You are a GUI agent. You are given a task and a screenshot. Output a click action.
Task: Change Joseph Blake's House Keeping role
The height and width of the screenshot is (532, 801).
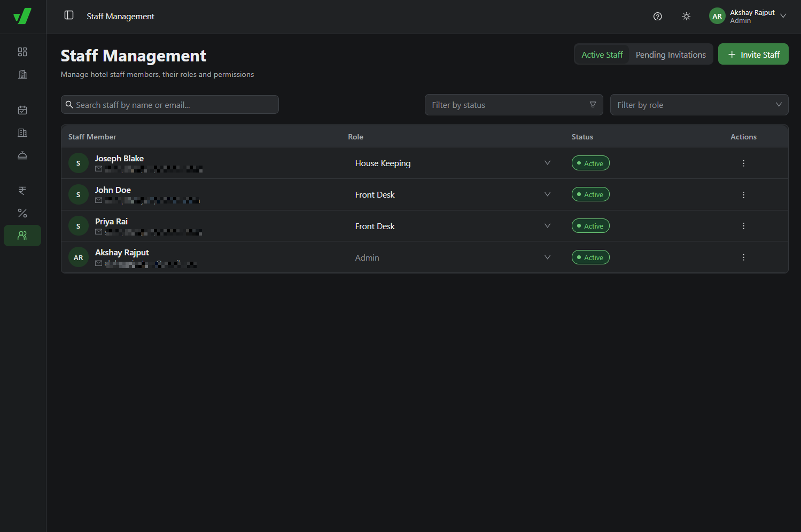pos(453,163)
